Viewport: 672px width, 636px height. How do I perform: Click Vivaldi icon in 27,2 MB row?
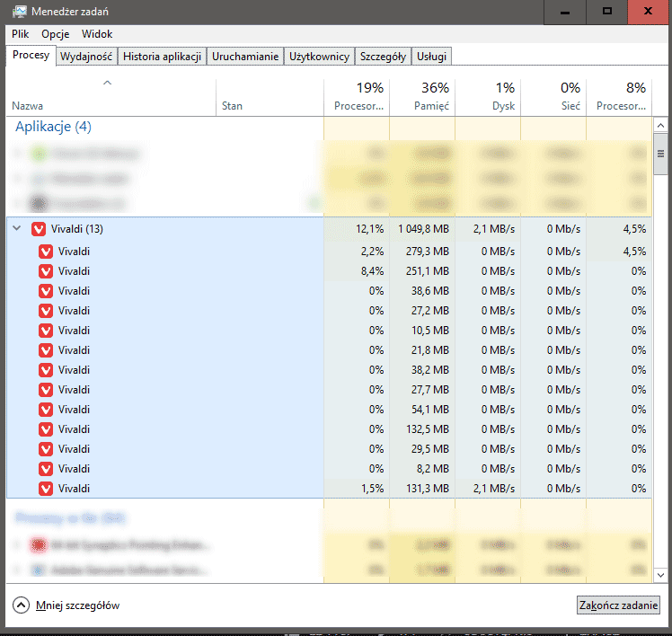click(46, 311)
